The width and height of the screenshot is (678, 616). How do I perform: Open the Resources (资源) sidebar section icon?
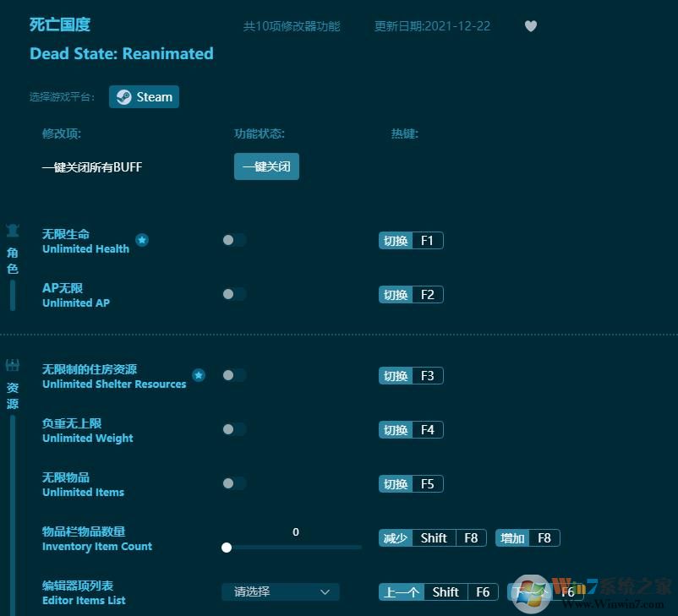(12, 364)
